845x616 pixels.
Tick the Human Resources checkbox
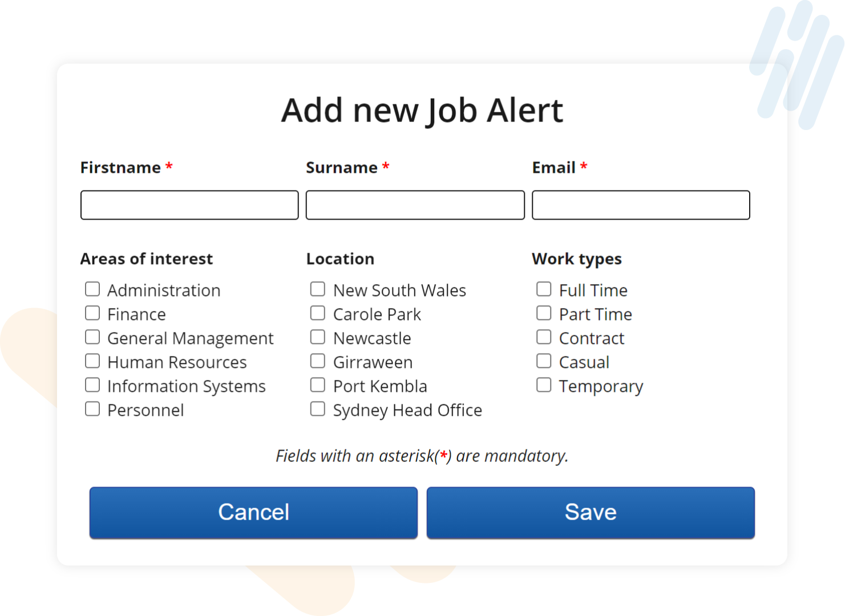(x=92, y=360)
